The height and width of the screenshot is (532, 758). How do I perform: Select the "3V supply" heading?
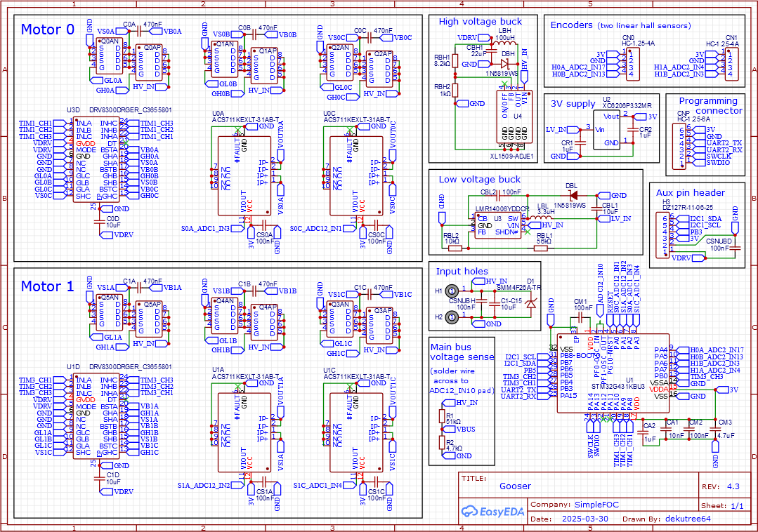pyautogui.click(x=573, y=104)
